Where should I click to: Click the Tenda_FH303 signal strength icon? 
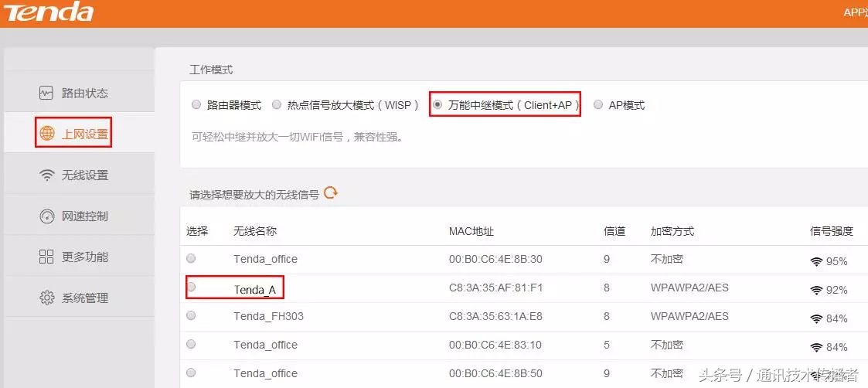(816, 318)
